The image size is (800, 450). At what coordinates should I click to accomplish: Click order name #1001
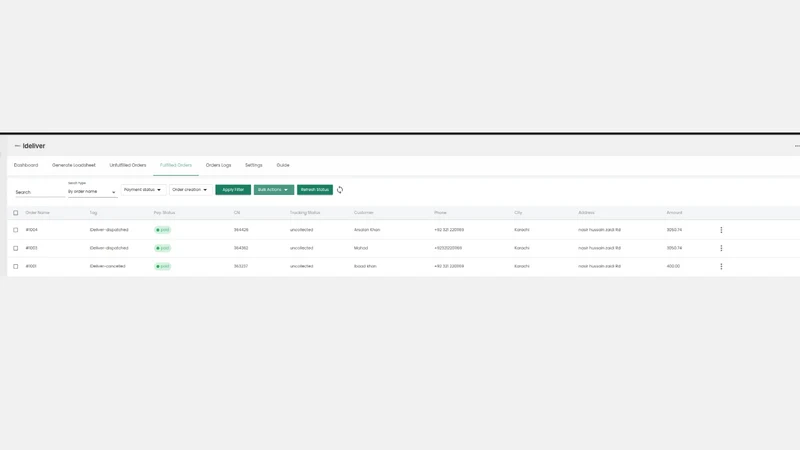coord(31,266)
